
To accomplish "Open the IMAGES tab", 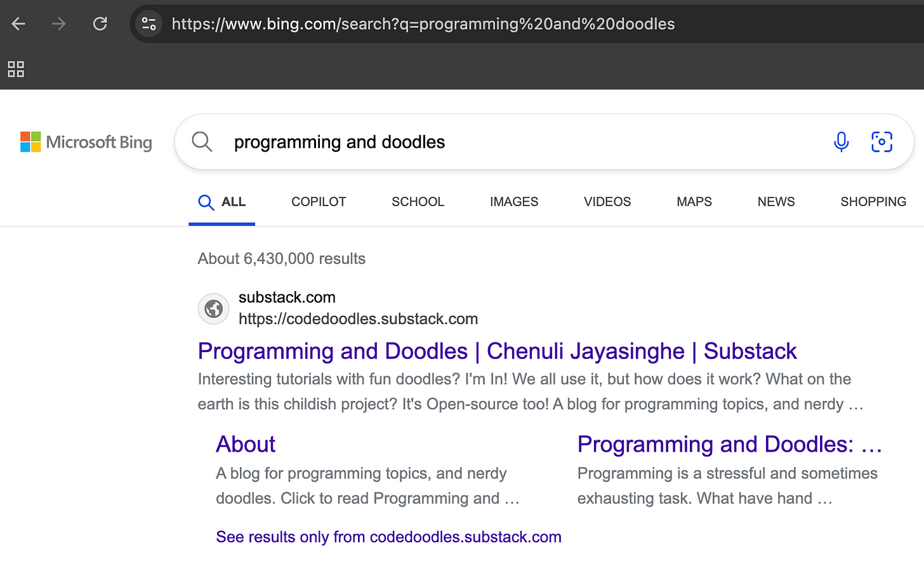I will pyautogui.click(x=514, y=202).
